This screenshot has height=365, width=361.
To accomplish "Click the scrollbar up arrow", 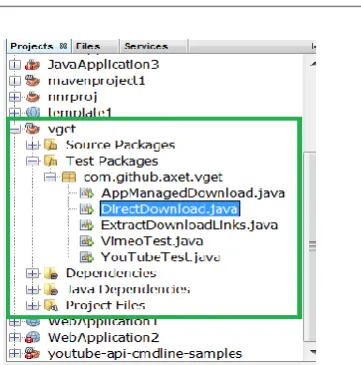I will [x=312, y=64].
